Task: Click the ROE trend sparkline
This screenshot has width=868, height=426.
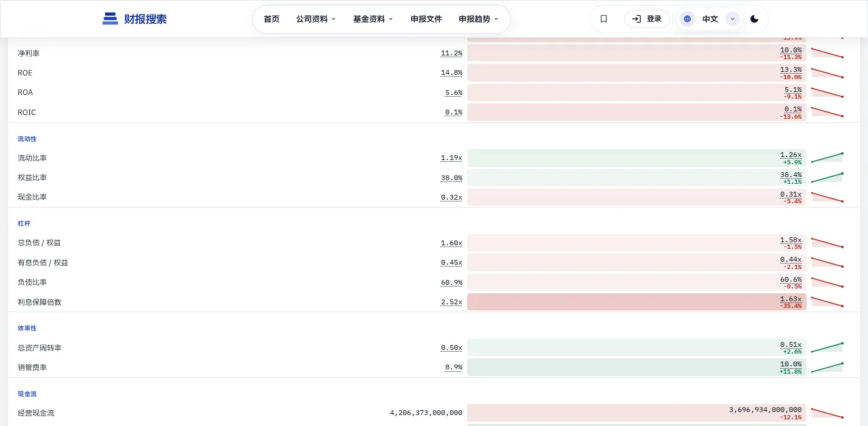Action: pyautogui.click(x=827, y=73)
